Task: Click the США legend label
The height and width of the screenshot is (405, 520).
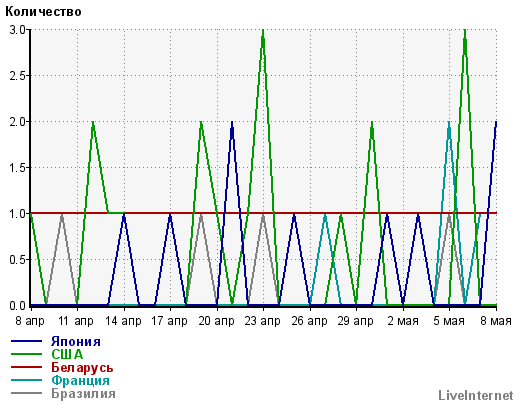Action: pyautogui.click(x=67, y=354)
